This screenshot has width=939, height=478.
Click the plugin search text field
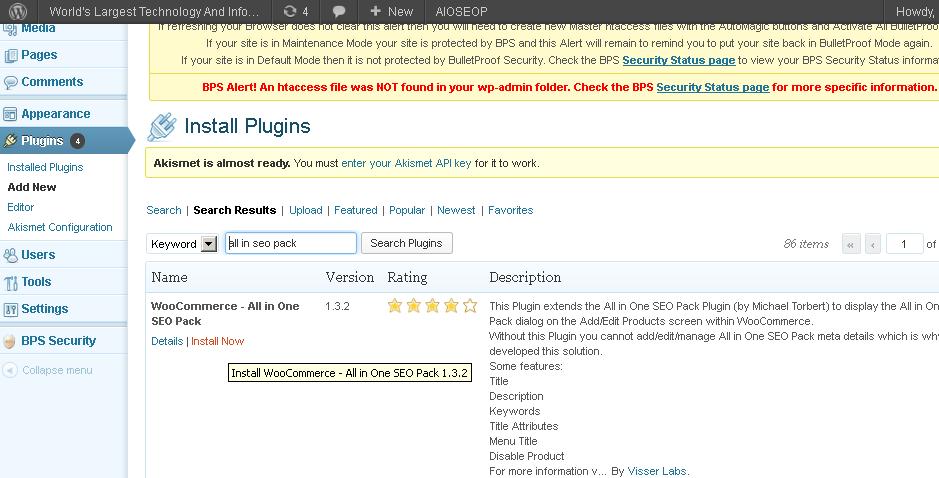tap(291, 243)
